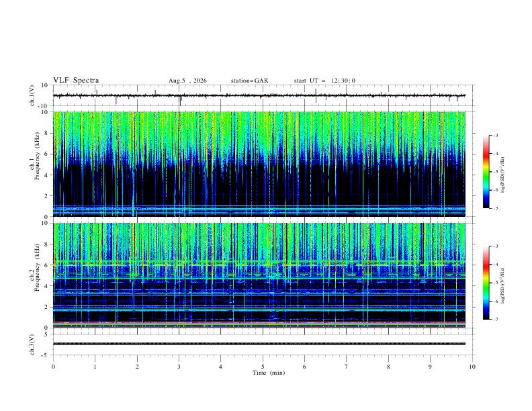
Task: Click the red band at the bottom of ch.2 spectrogram
Action: pos(259,322)
